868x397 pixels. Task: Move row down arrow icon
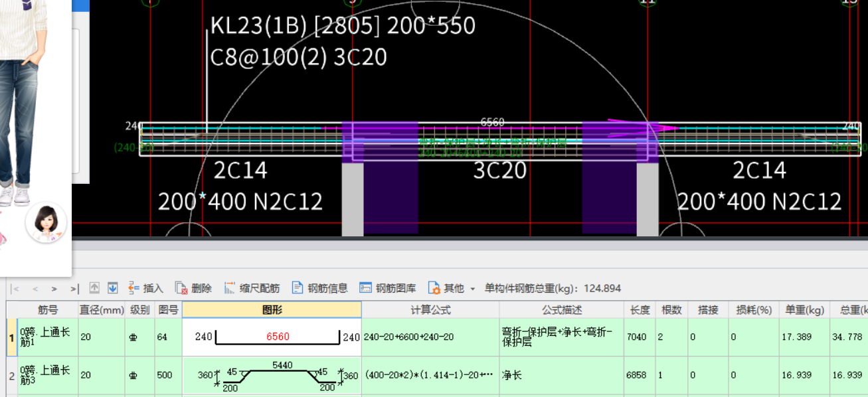pos(113,288)
